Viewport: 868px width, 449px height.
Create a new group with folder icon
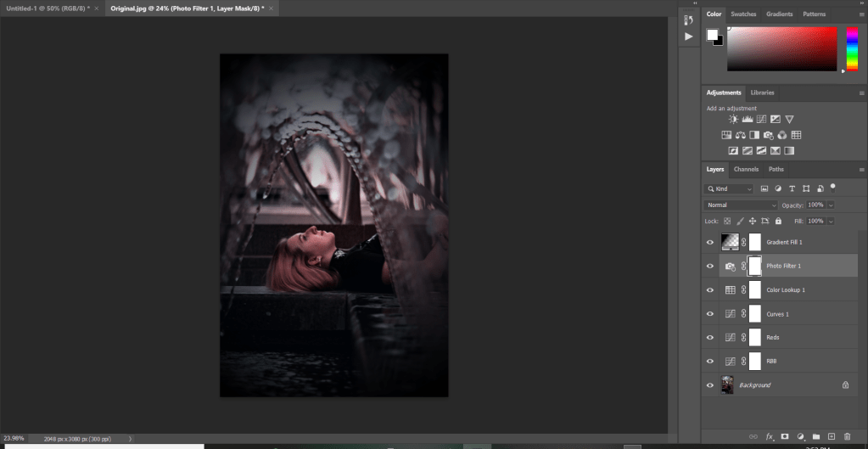click(x=815, y=436)
